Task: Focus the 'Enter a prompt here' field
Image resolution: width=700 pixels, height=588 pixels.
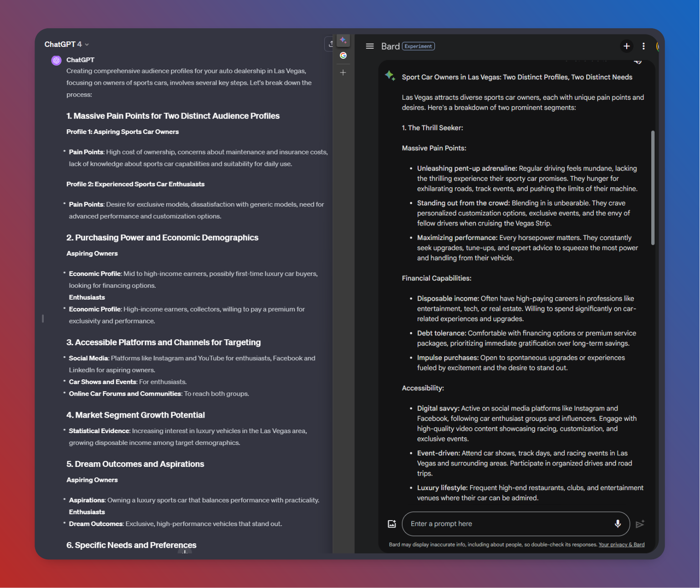Action: coord(516,524)
